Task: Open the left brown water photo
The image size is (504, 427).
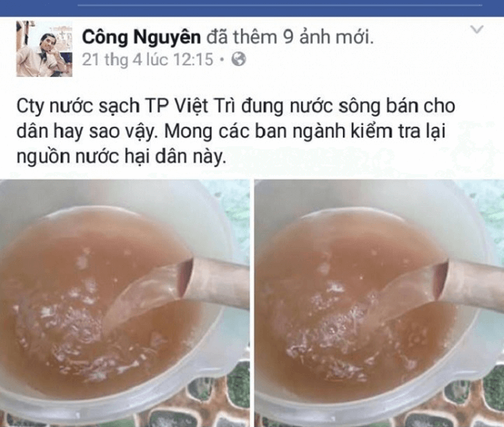Action: (x=124, y=303)
